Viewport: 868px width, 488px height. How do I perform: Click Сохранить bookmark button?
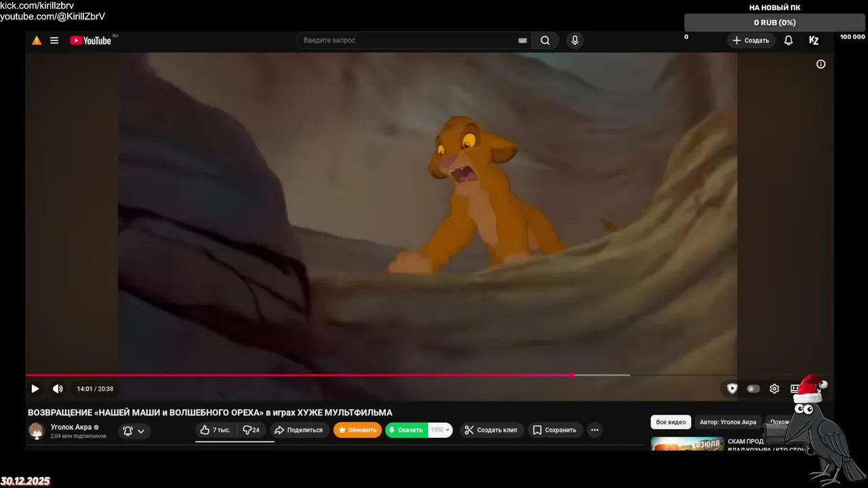(x=555, y=430)
